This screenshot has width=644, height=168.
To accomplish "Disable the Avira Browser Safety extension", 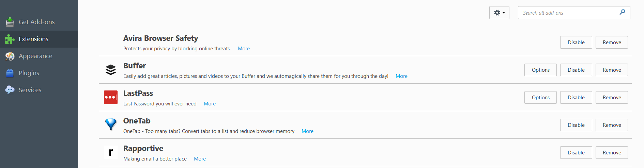I will point(576,43).
